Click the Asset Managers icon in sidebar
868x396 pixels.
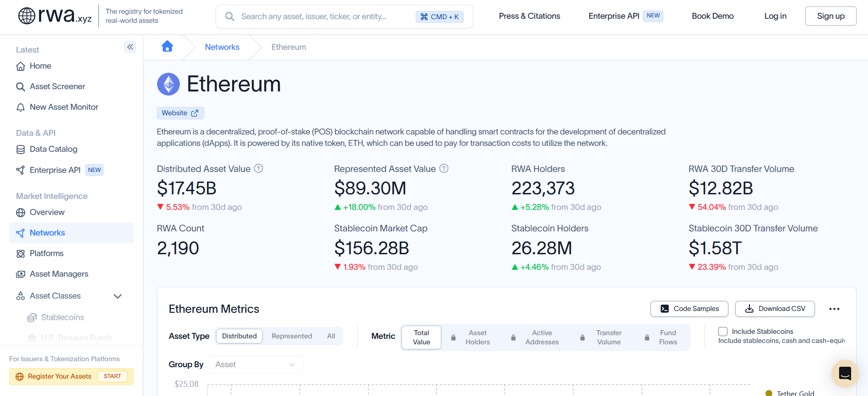click(x=21, y=274)
